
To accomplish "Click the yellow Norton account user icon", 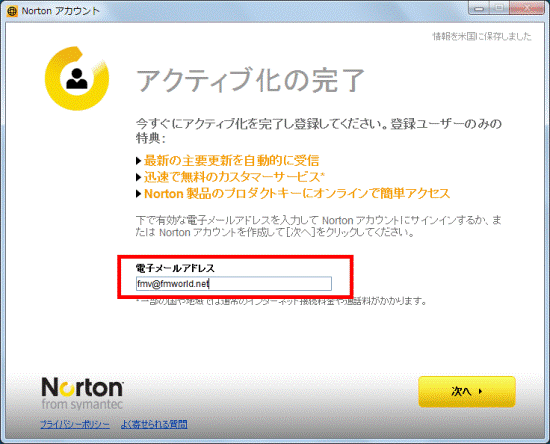I will (x=77, y=79).
